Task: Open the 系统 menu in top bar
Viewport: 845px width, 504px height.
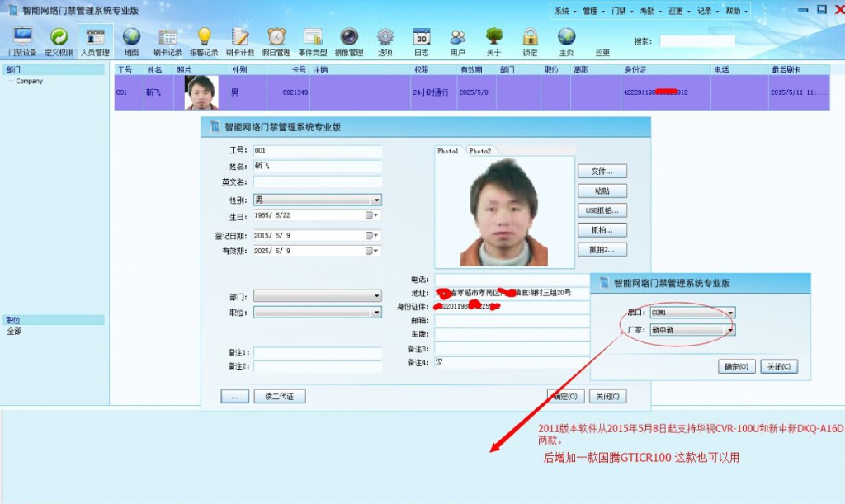Action: tap(564, 12)
